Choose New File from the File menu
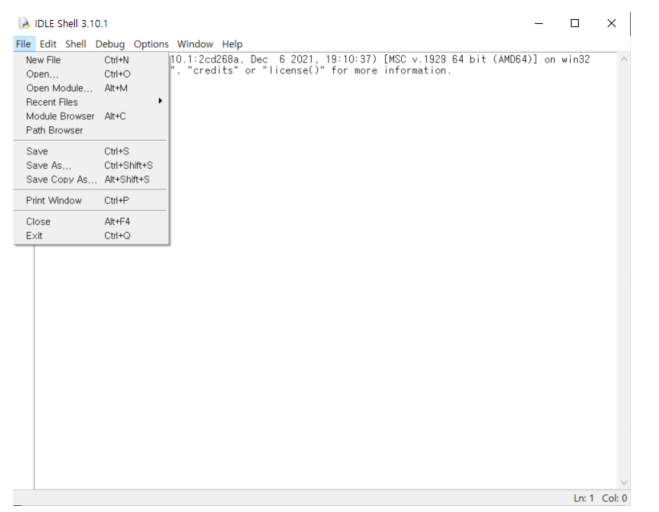Viewport: 659px width, 512px height. point(91,60)
